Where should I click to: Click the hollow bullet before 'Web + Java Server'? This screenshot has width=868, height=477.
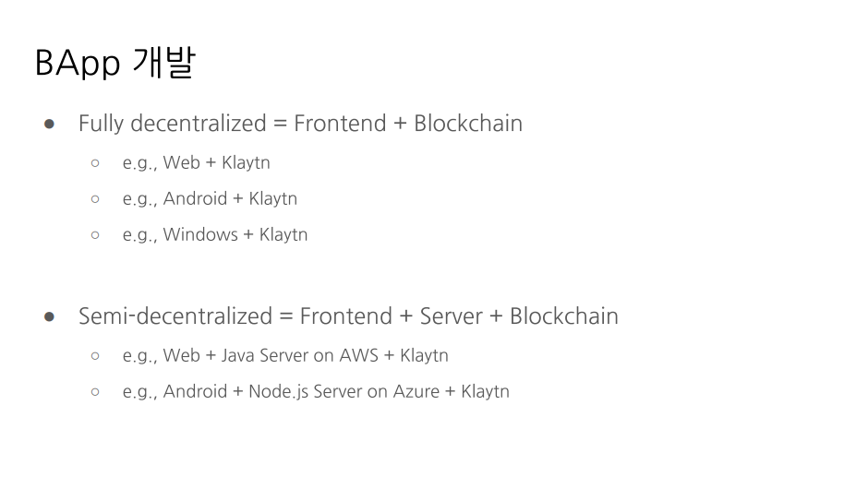(95, 355)
